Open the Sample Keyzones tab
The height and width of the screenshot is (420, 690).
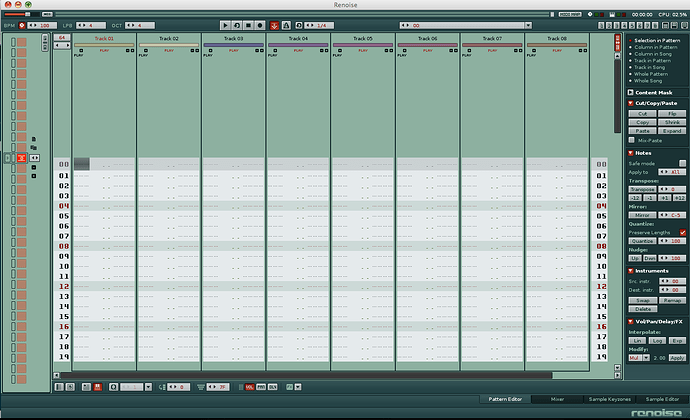coord(609,399)
